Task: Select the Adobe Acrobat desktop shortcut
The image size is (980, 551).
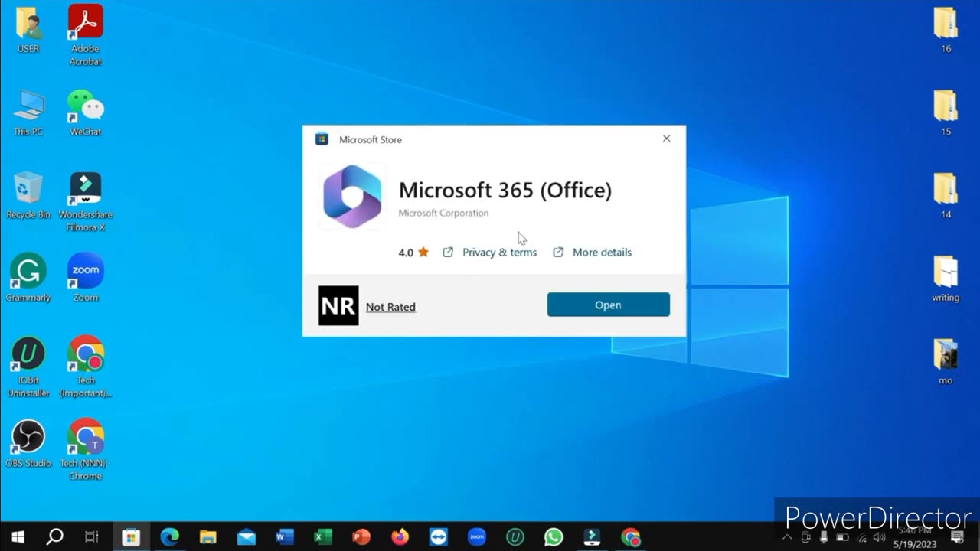Action: click(x=86, y=35)
